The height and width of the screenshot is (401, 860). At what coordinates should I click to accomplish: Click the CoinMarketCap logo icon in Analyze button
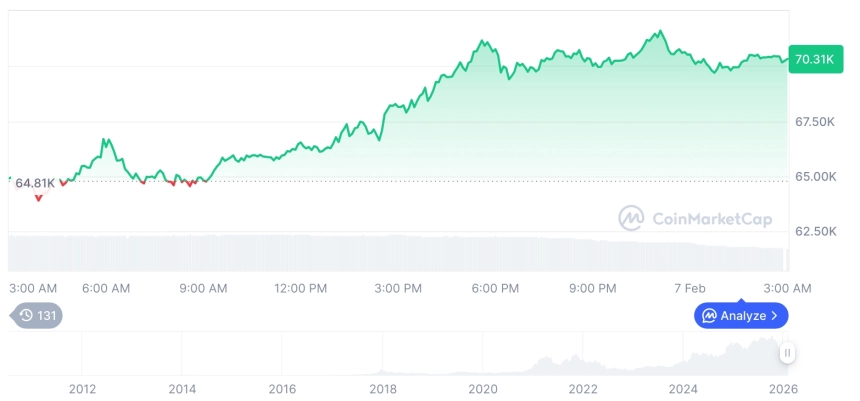710,316
